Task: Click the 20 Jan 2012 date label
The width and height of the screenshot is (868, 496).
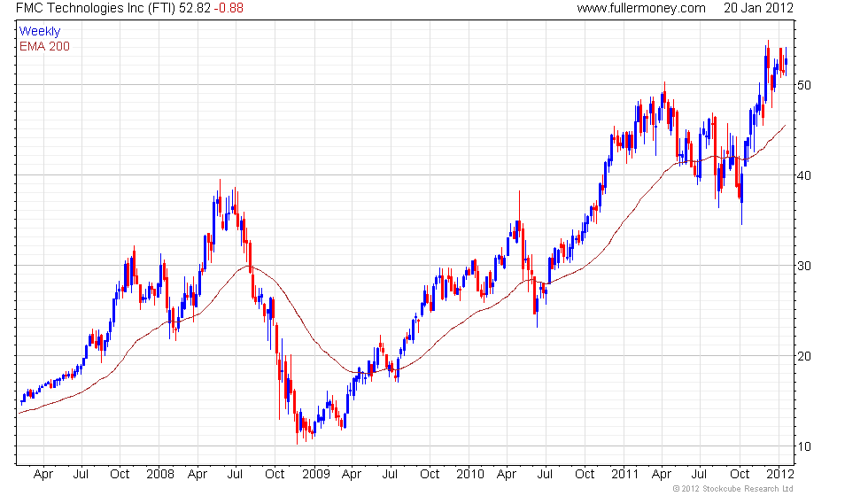Action: coord(758,8)
